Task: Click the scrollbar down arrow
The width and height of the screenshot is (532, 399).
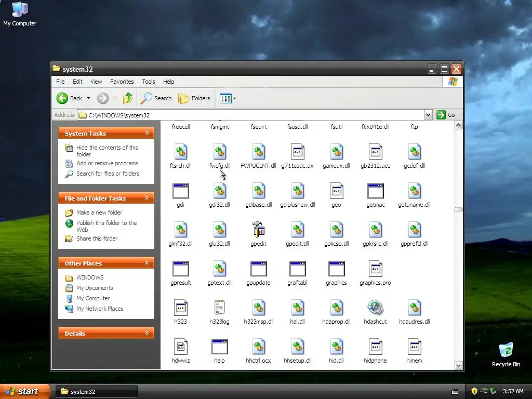Action: click(458, 365)
